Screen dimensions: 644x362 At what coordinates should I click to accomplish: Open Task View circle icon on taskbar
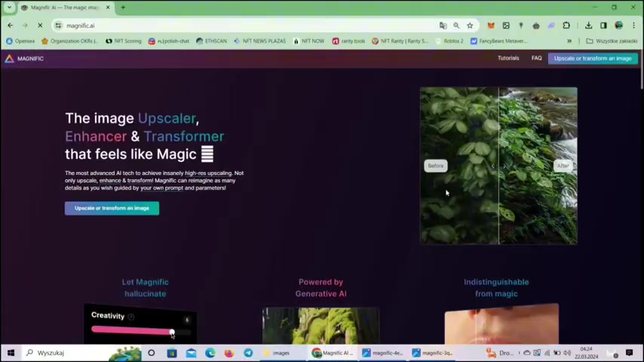tap(151, 353)
